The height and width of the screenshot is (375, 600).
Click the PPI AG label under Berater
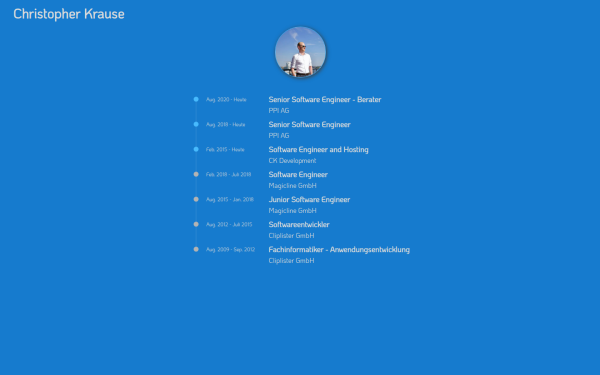click(x=279, y=111)
